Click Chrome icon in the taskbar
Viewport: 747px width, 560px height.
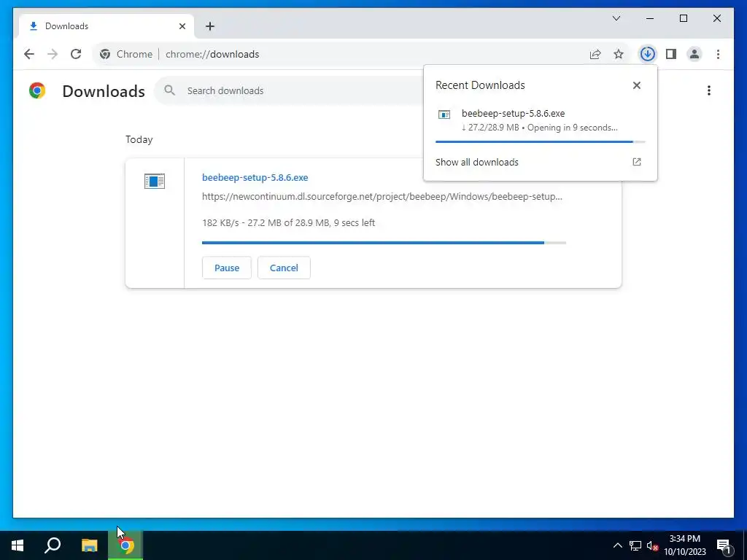coord(125,545)
